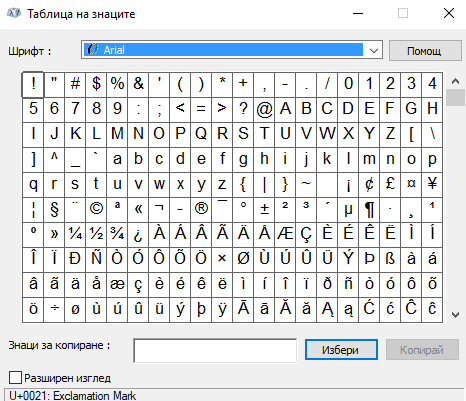Select the exclamation mark character
Image resolution: width=466 pixels, height=401 pixels.
[33, 84]
